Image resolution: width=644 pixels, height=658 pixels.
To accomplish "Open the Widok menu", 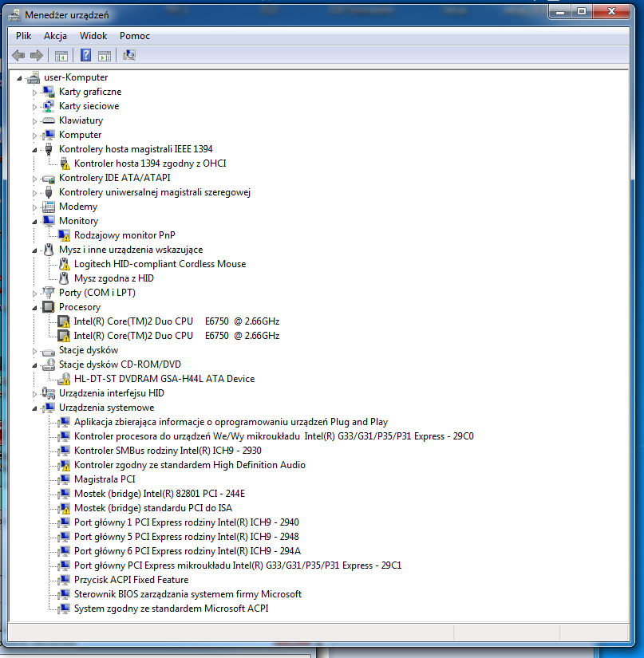I will click(x=93, y=36).
